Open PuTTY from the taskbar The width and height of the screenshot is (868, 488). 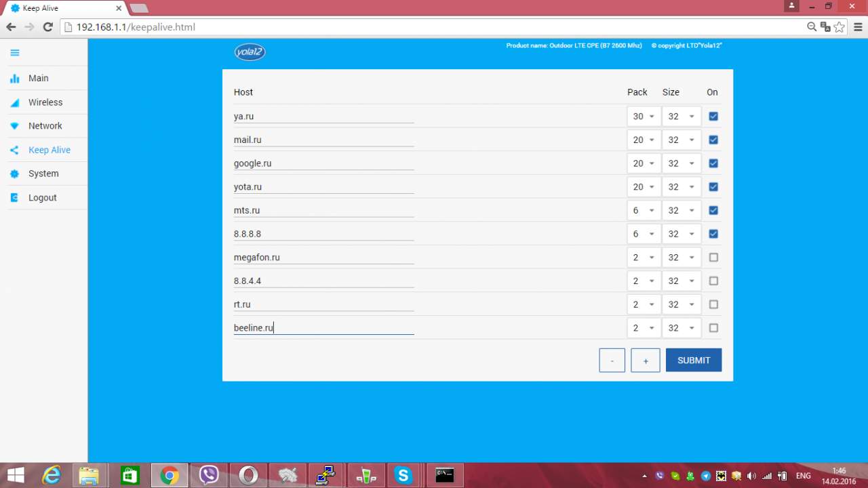[x=326, y=475]
